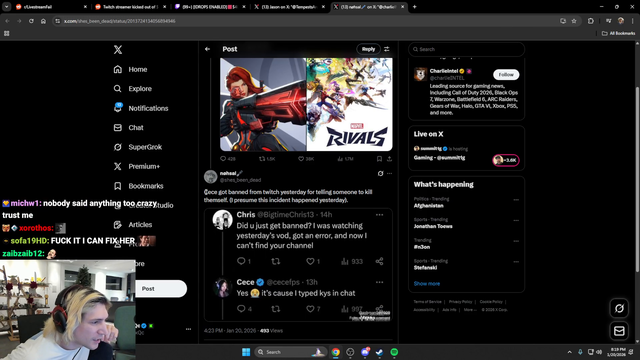Open Notifications in the sidebar
The width and height of the screenshot is (640, 360).
coord(141,108)
